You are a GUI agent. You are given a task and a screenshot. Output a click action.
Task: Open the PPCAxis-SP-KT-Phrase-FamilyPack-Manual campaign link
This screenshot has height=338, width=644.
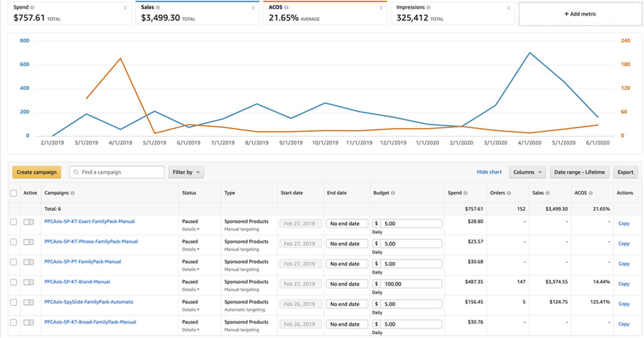91,241
